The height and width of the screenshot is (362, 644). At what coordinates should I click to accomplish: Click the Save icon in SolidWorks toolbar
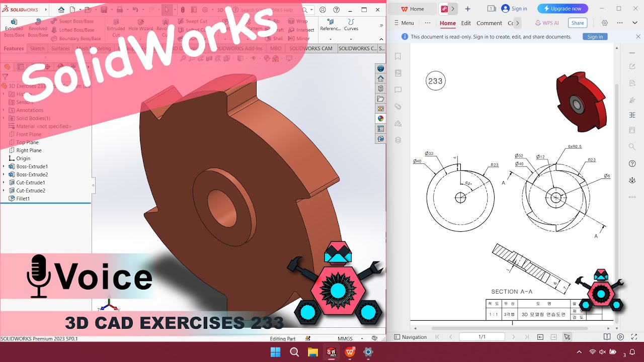point(104,10)
